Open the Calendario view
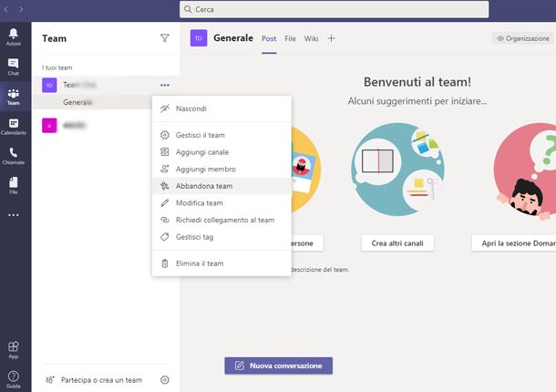 [14, 127]
